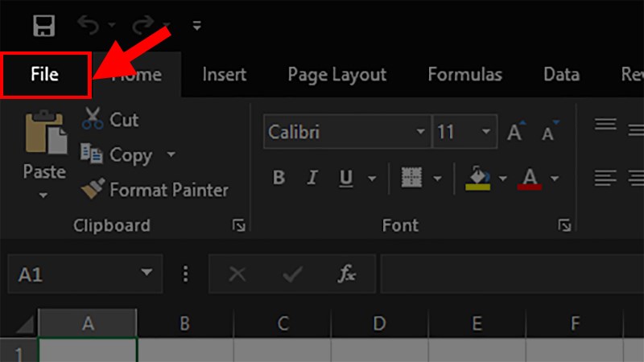Open the Name Box A1 dropdown arrow

click(146, 274)
